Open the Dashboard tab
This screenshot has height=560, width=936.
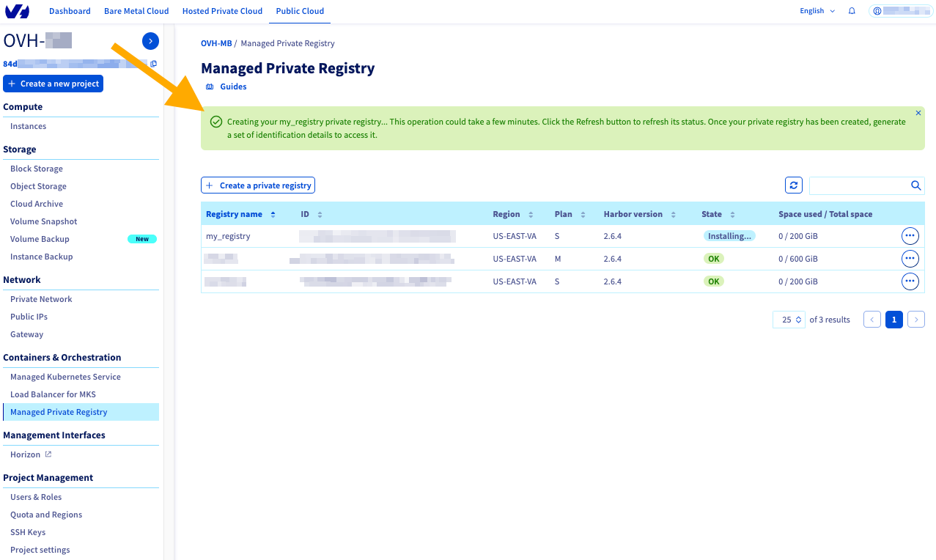click(70, 11)
